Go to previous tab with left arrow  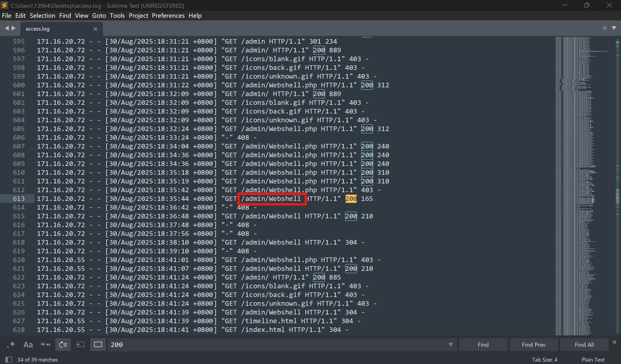coord(7,28)
